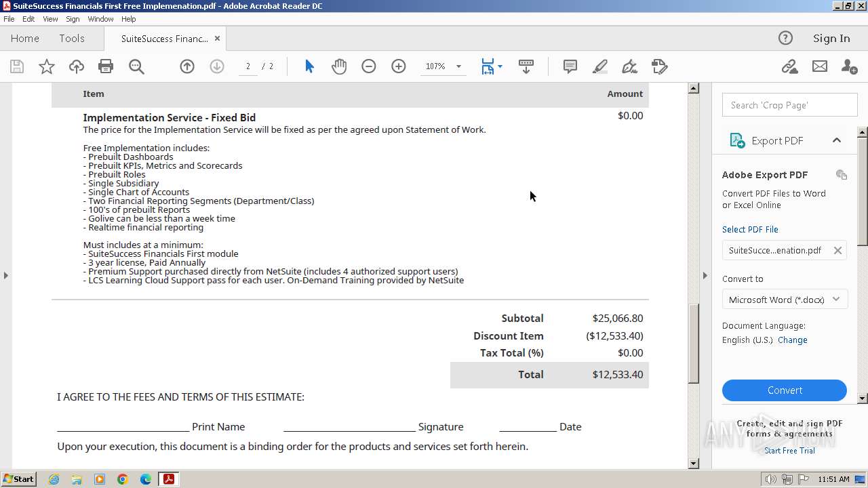Image resolution: width=868 pixels, height=488 pixels.
Task: Share link to file icon
Action: tap(789, 66)
